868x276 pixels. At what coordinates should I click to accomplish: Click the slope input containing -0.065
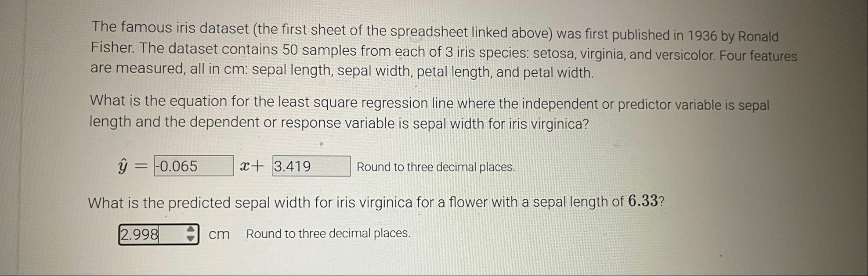point(193,167)
